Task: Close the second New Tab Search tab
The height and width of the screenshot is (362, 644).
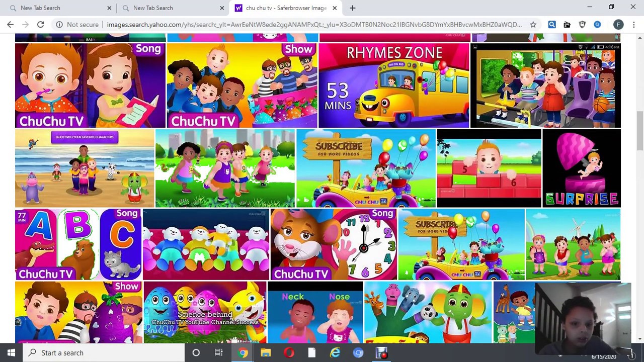Action: (x=222, y=8)
